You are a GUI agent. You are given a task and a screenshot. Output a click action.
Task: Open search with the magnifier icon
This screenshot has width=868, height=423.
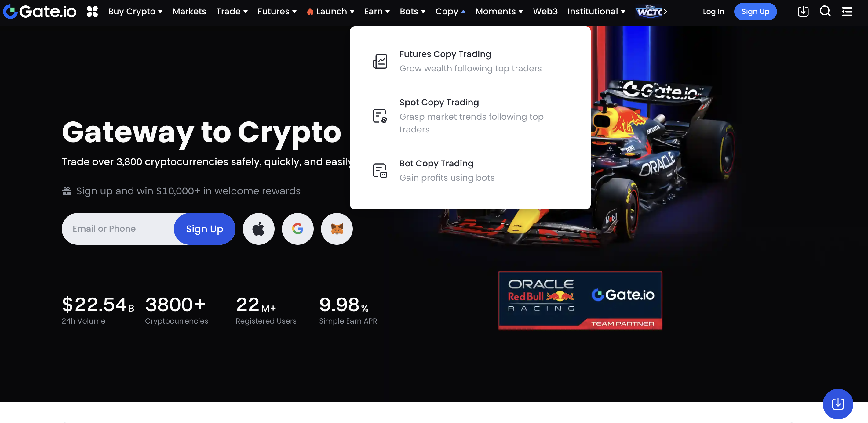click(825, 12)
